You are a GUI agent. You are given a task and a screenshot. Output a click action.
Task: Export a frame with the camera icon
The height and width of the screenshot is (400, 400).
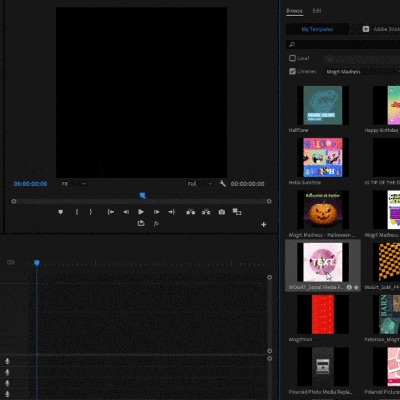[x=222, y=212]
